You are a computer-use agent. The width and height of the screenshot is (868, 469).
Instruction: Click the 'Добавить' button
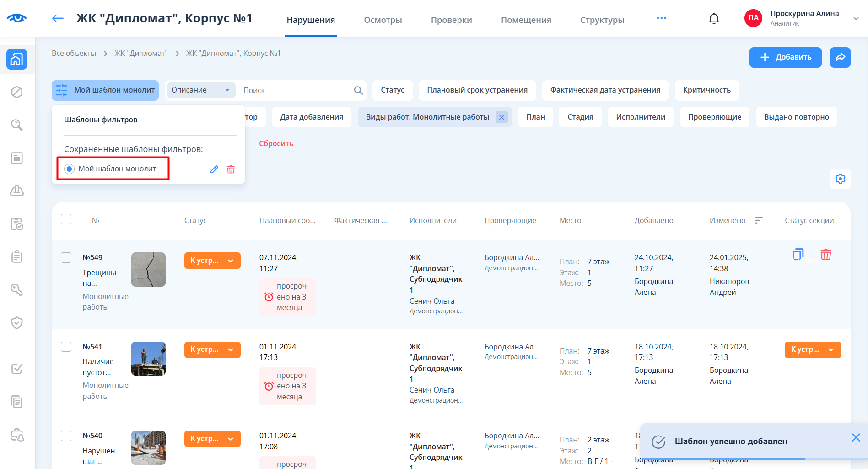(785, 57)
